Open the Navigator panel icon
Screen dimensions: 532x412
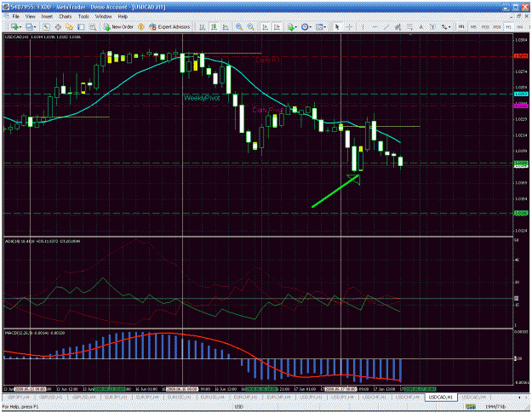click(69, 26)
